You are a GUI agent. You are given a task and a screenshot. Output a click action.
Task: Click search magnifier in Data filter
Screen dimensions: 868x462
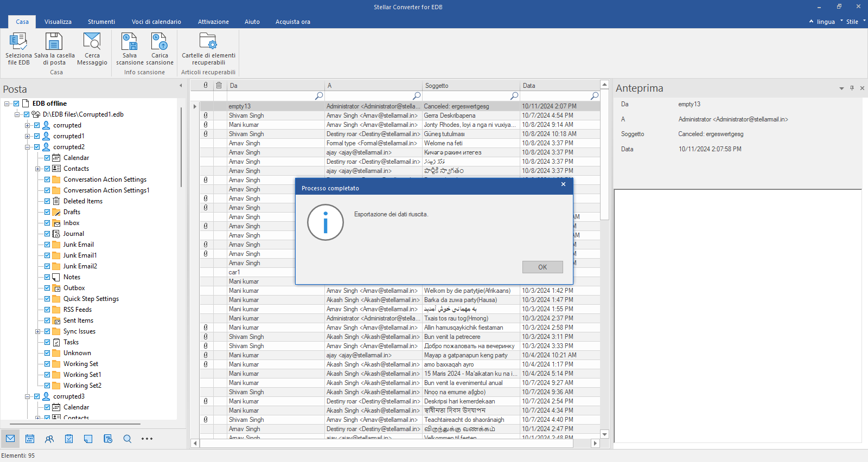point(595,95)
